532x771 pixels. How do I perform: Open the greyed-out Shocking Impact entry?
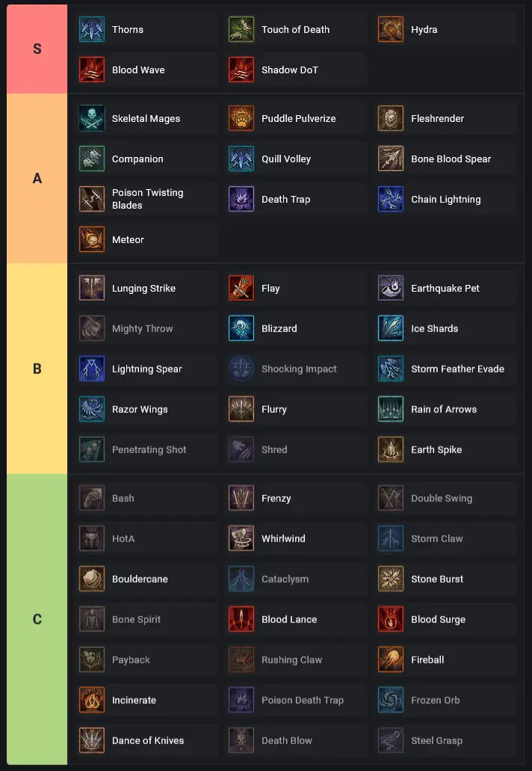pos(296,369)
